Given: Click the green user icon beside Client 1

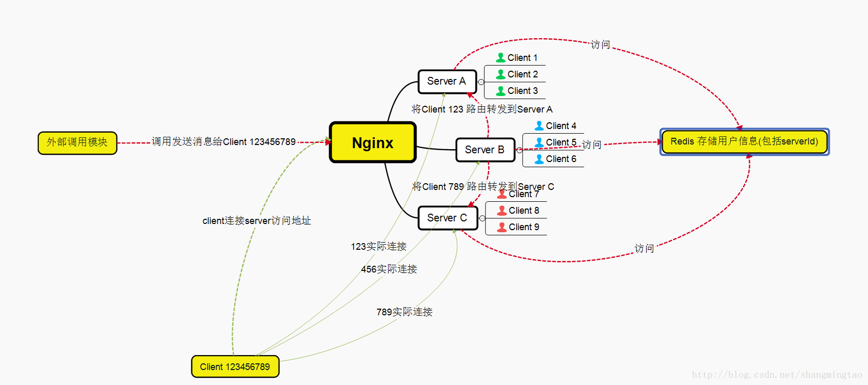Looking at the screenshot, I should [x=501, y=57].
